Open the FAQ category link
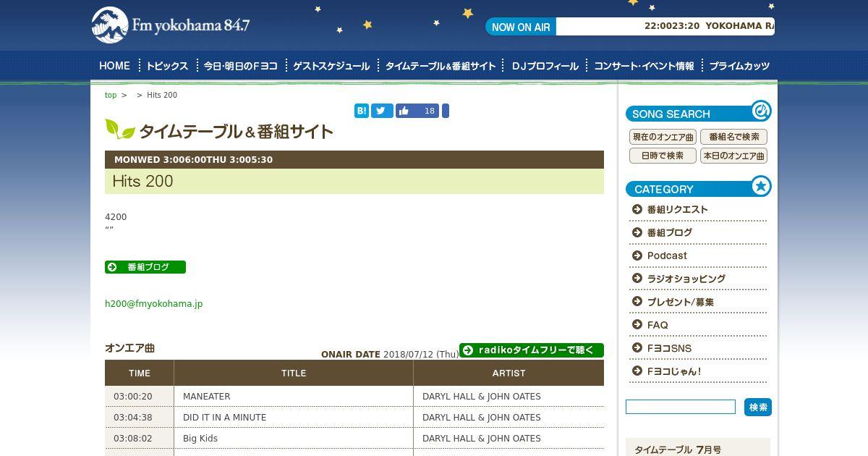 [658, 325]
